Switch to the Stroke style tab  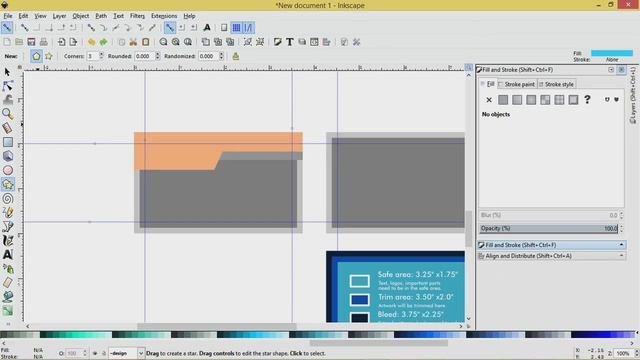(x=557, y=84)
